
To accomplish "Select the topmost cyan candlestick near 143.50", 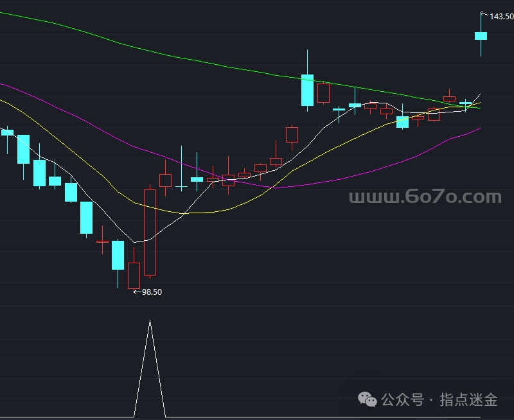I will [x=481, y=36].
